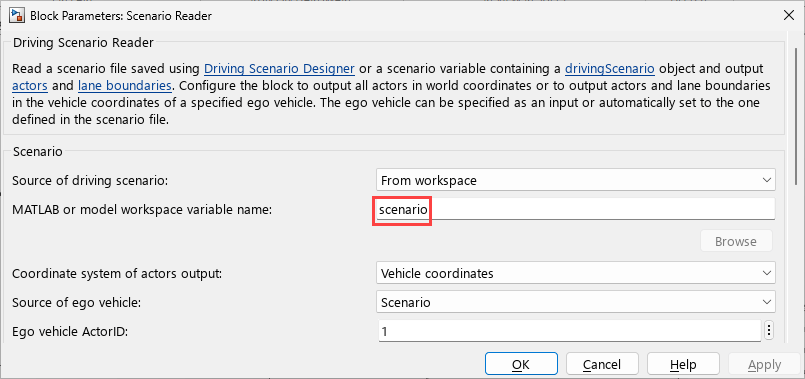The image size is (805, 379).
Task: Follow the drivingScenario hyperlink
Action: point(609,68)
